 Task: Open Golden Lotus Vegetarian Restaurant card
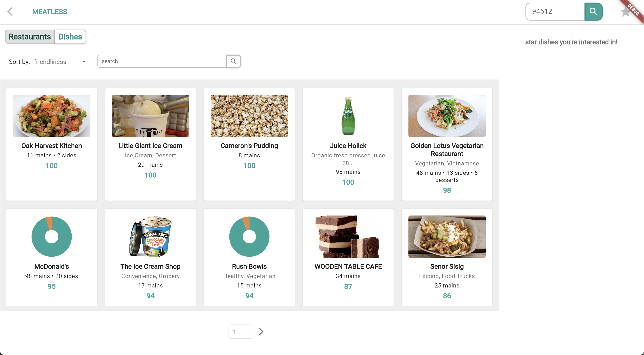447,144
